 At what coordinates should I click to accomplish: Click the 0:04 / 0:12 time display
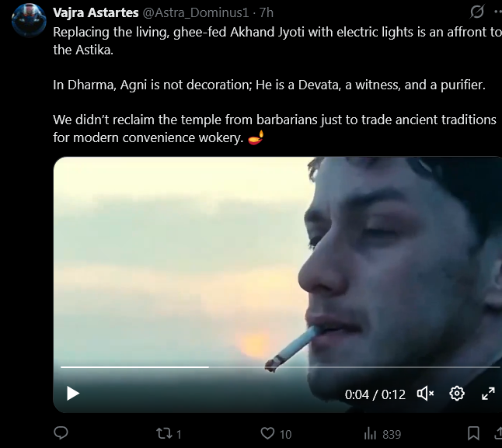click(x=375, y=394)
